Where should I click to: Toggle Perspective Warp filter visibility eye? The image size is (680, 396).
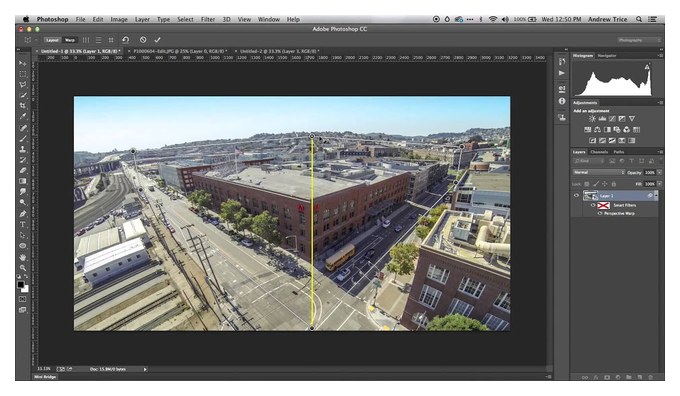(600, 213)
